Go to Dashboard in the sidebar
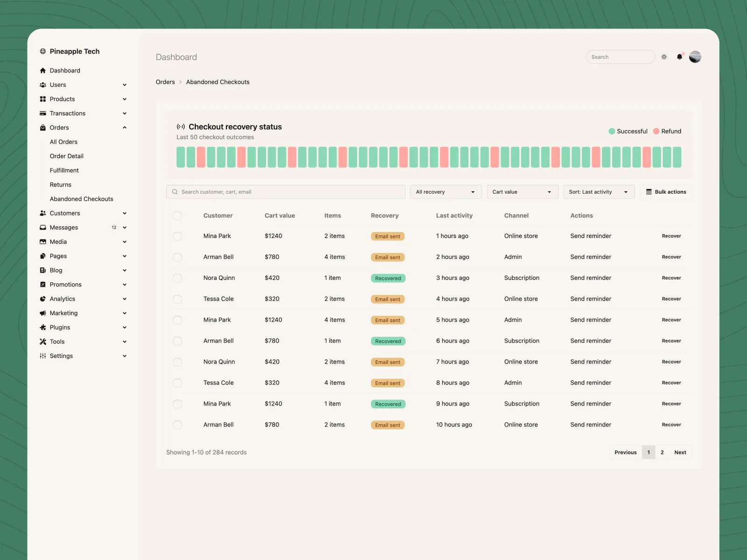Screen dimensions: 747x560 click(x=65, y=70)
